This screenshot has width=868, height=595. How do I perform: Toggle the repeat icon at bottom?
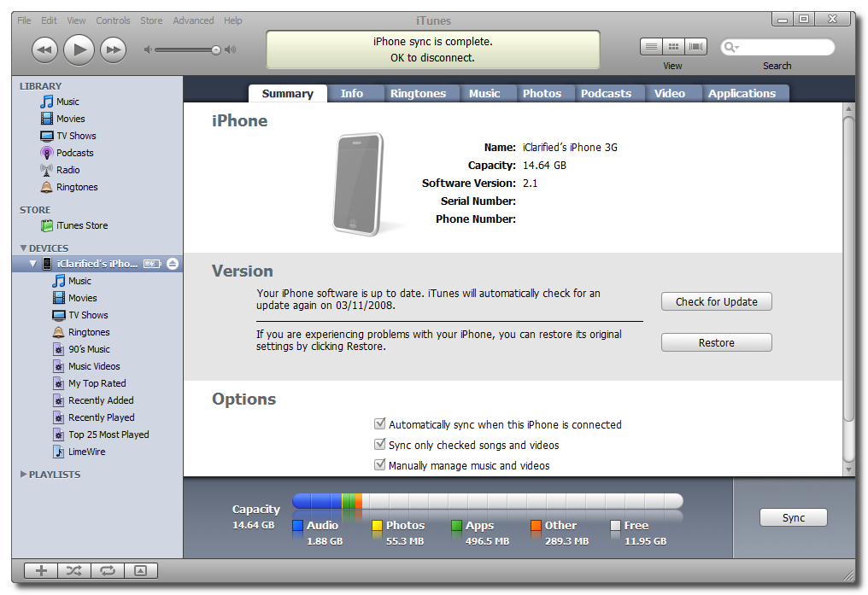click(108, 571)
